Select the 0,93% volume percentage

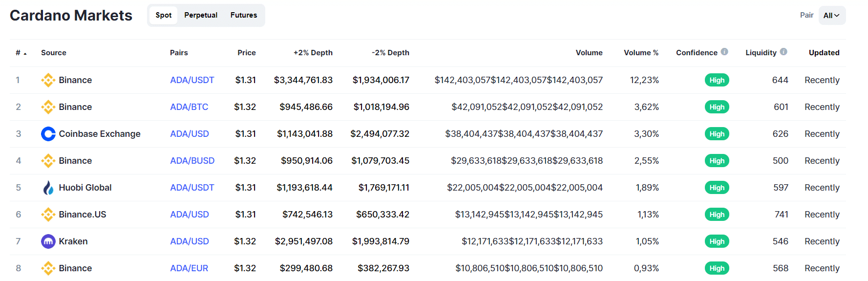coord(646,268)
